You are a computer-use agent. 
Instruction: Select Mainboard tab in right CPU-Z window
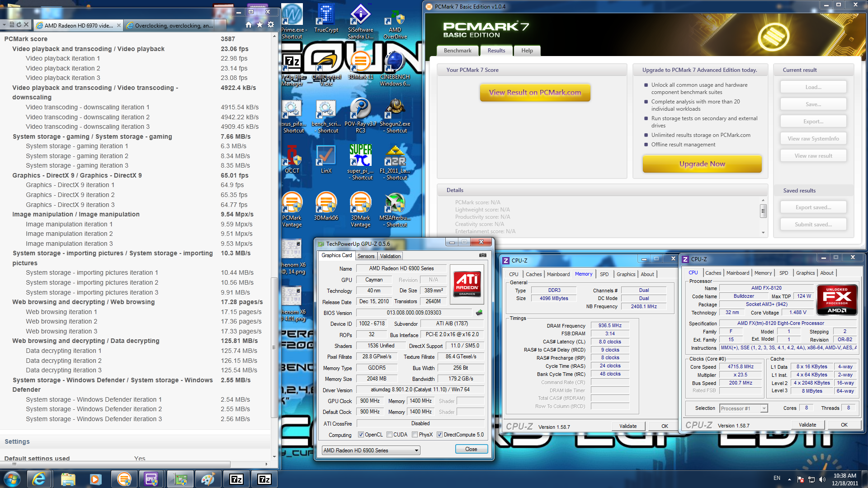(x=738, y=273)
